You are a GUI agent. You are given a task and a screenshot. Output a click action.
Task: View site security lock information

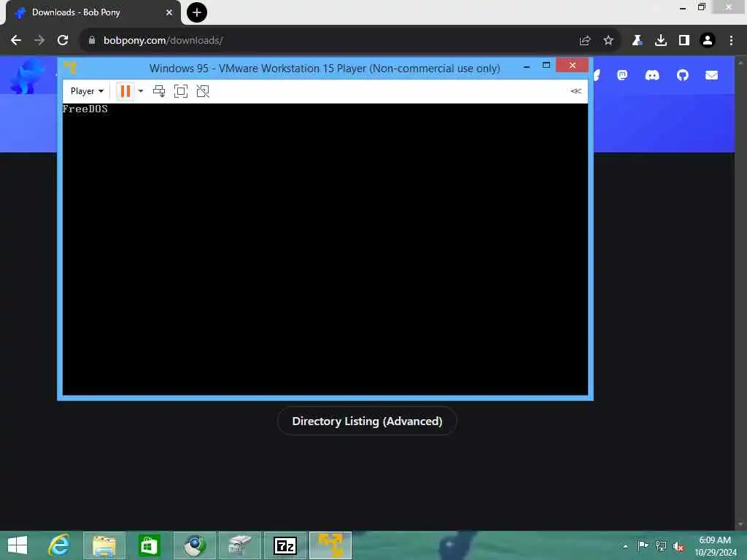pos(92,41)
